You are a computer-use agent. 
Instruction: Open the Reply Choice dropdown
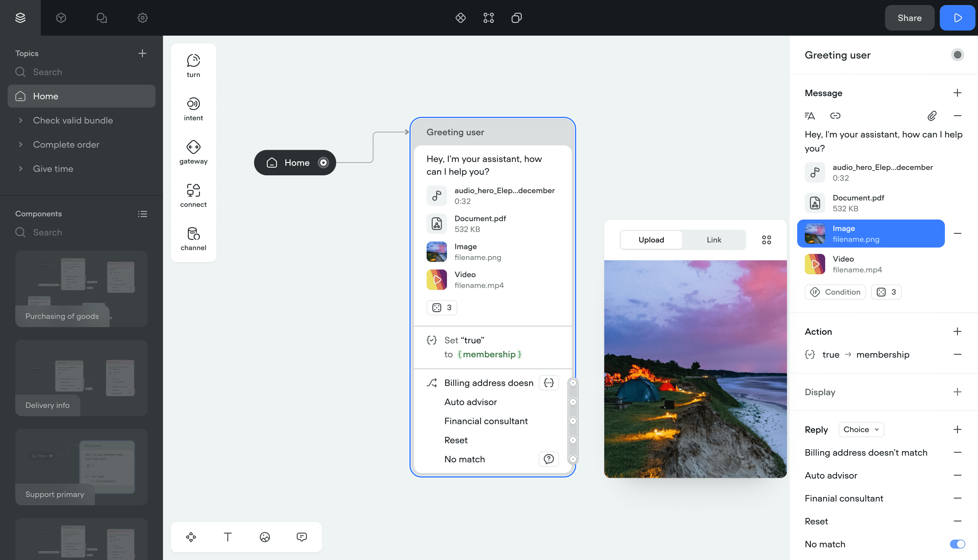(x=861, y=429)
